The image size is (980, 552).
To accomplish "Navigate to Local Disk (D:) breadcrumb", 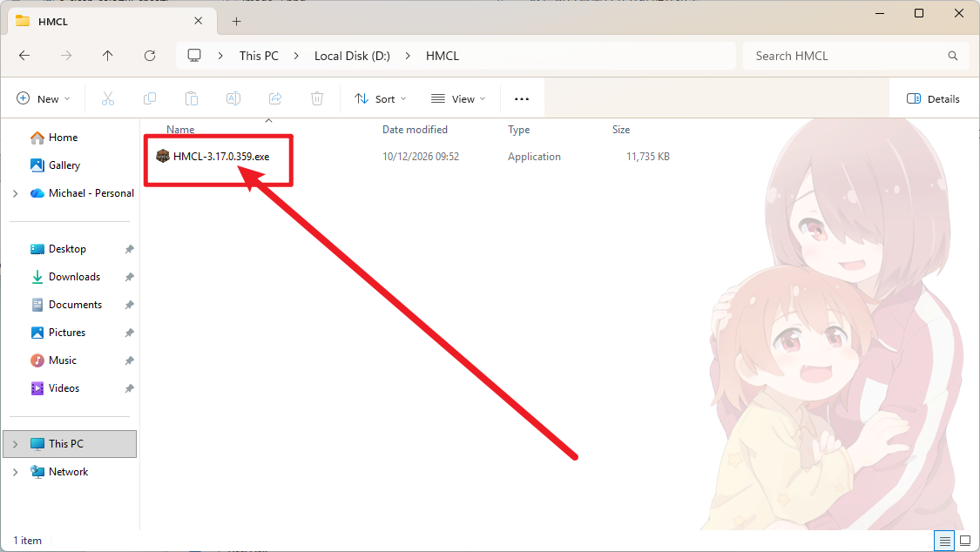I will pos(352,56).
